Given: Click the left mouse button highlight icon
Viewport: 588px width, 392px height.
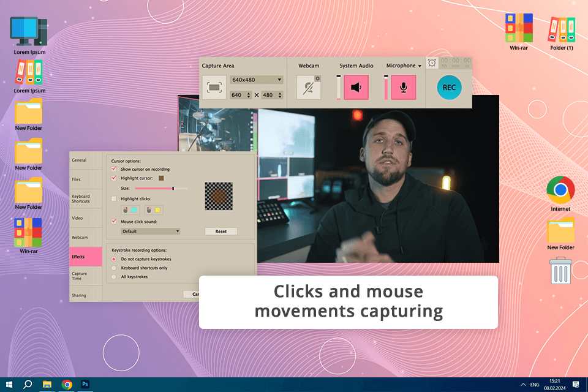Looking at the screenshot, I should [x=125, y=209].
